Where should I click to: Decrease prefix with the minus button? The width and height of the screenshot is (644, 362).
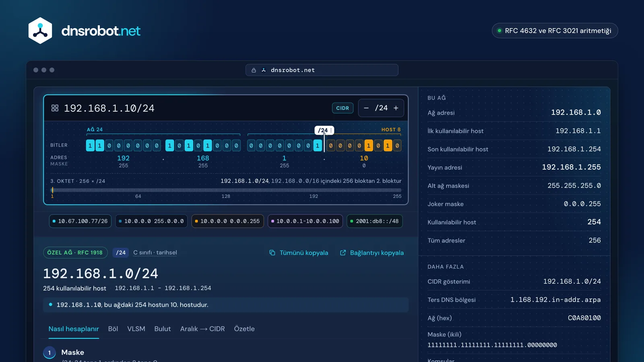(366, 108)
